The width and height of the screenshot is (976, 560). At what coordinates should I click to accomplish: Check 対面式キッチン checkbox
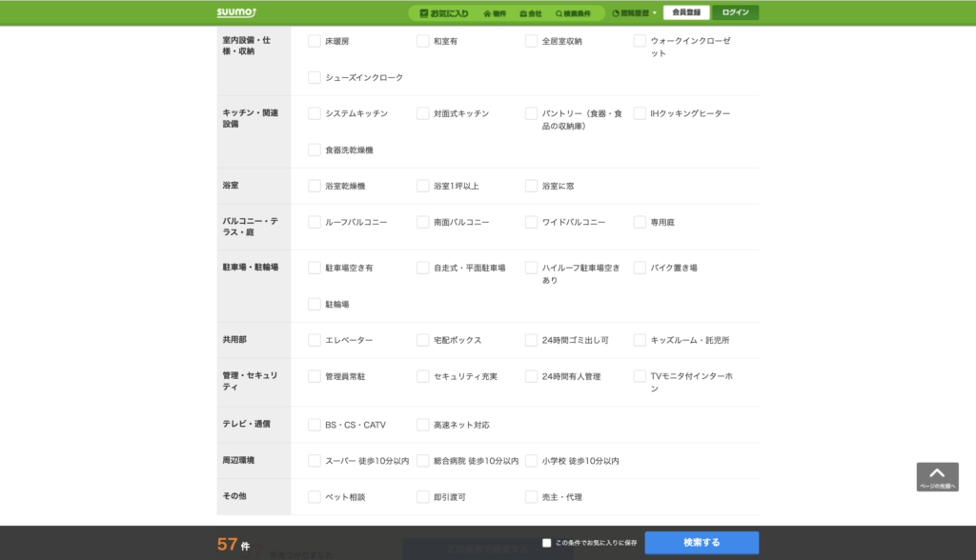click(x=422, y=113)
